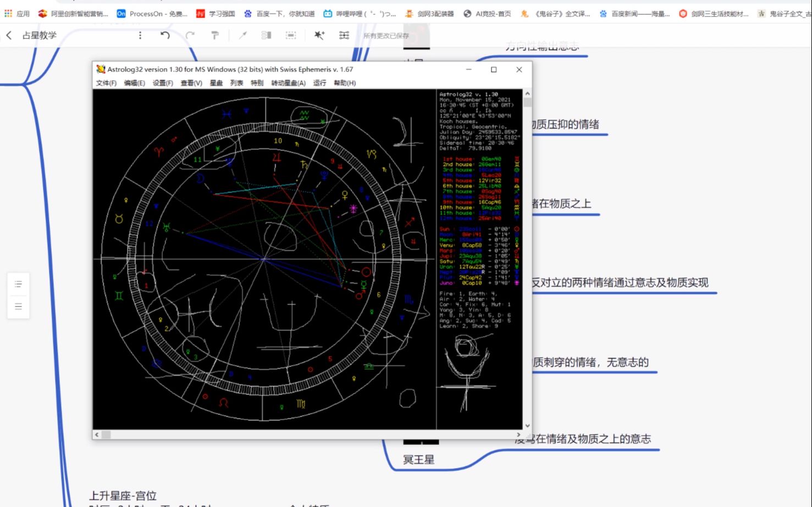812x507 pixels.
Task: Open the 阿里创新智能营销 bookmark
Action: [73, 14]
